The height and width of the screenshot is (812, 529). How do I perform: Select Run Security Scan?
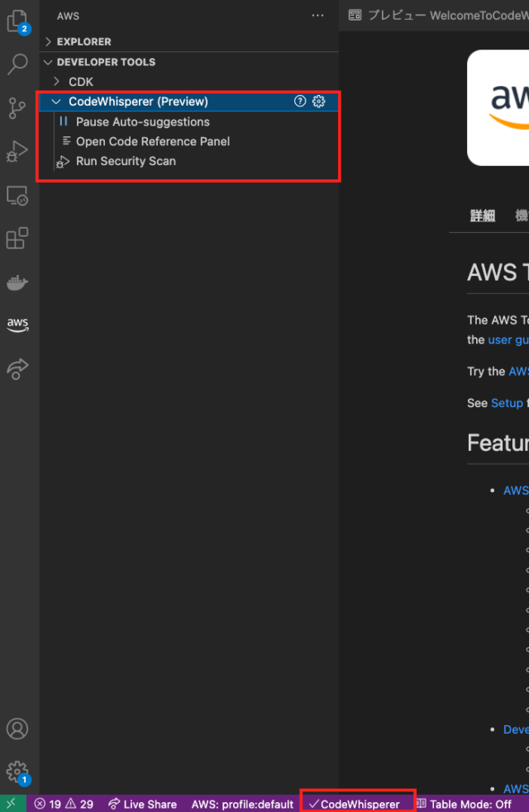(126, 161)
